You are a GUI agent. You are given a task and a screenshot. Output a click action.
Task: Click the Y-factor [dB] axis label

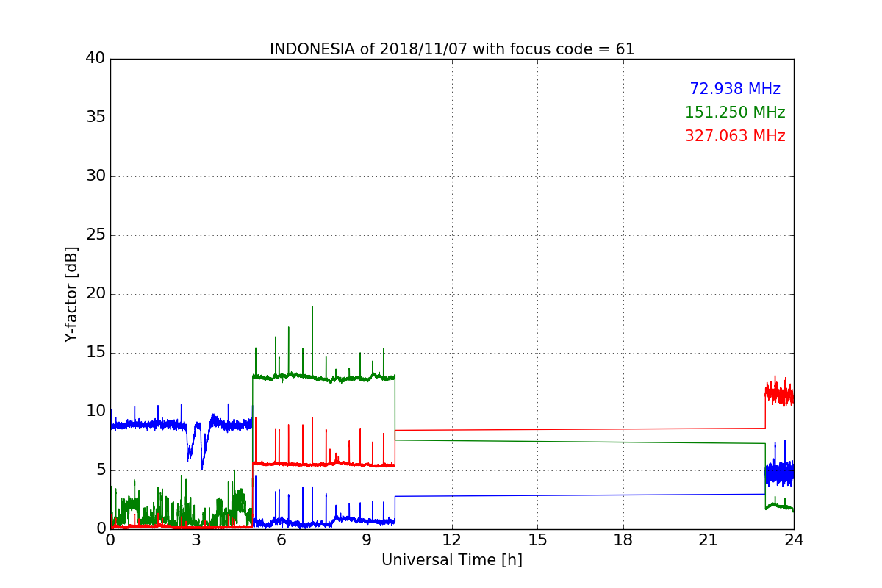[71, 294]
